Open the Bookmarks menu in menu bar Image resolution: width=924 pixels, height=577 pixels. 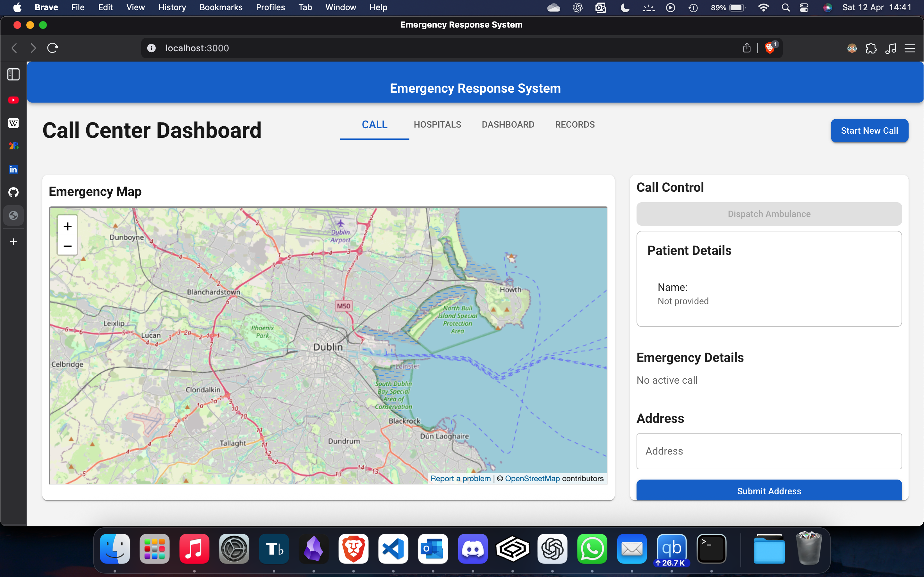[x=221, y=7]
